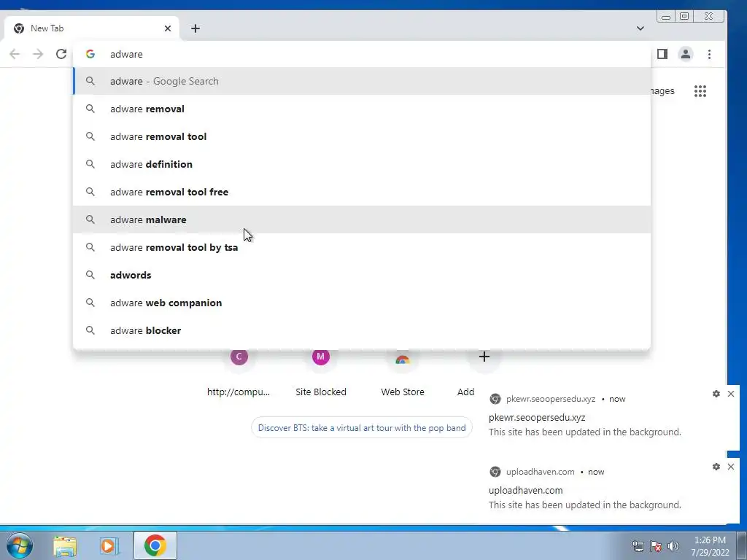This screenshot has width=747, height=560.
Task: Choose 'adware - Google Search' suggestion
Action: [x=362, y=81]
